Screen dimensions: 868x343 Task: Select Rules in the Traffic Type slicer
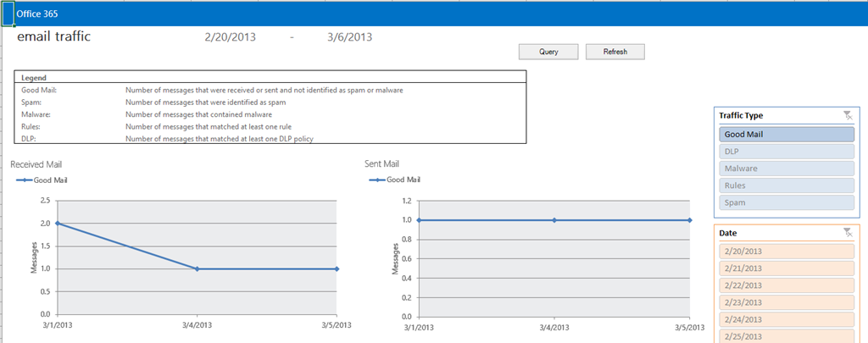[x=786, y=185]
